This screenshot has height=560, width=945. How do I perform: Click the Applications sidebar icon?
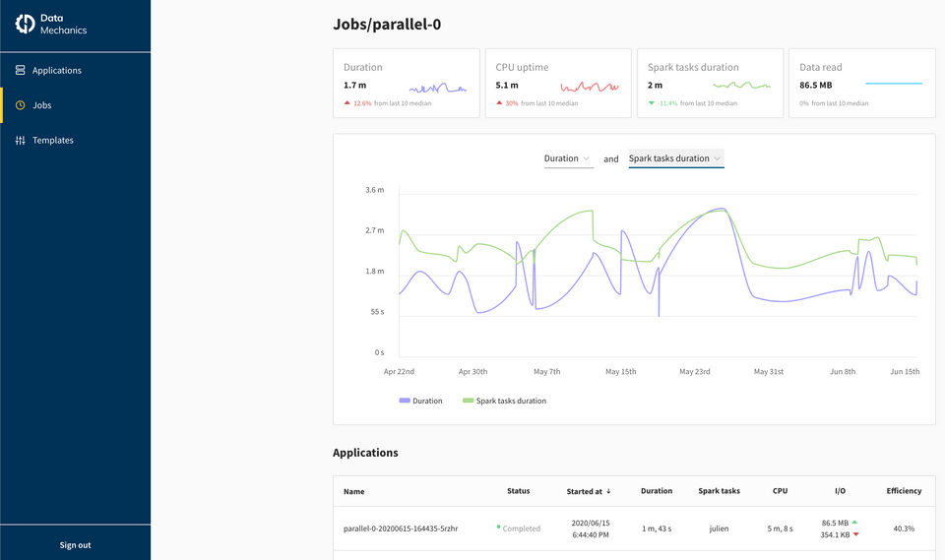(20, 71)
